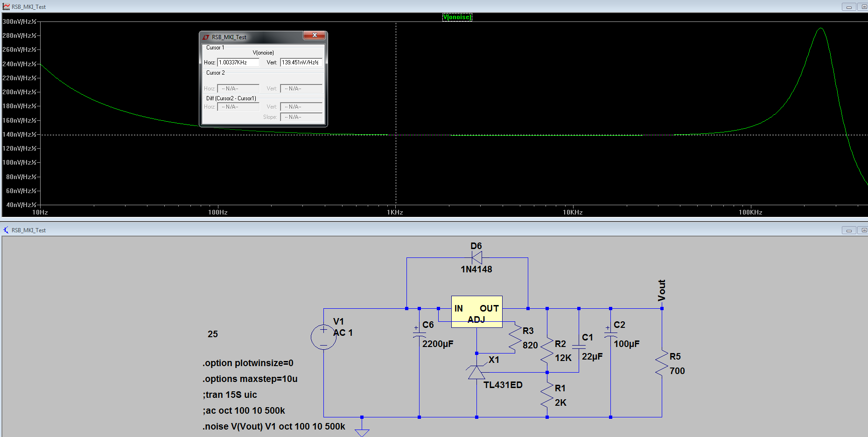
Task: Click the 12K value of R2
Action: [x=563, y=358]
